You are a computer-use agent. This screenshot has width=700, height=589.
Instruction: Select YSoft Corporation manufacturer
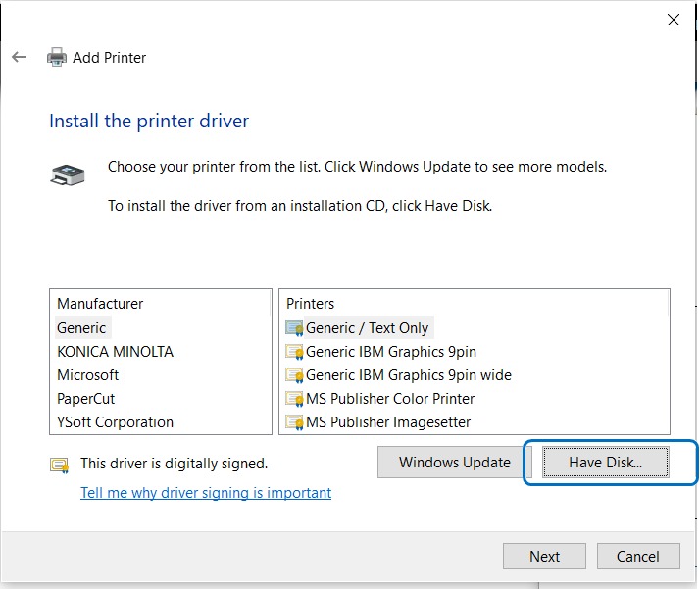(115, 422)
